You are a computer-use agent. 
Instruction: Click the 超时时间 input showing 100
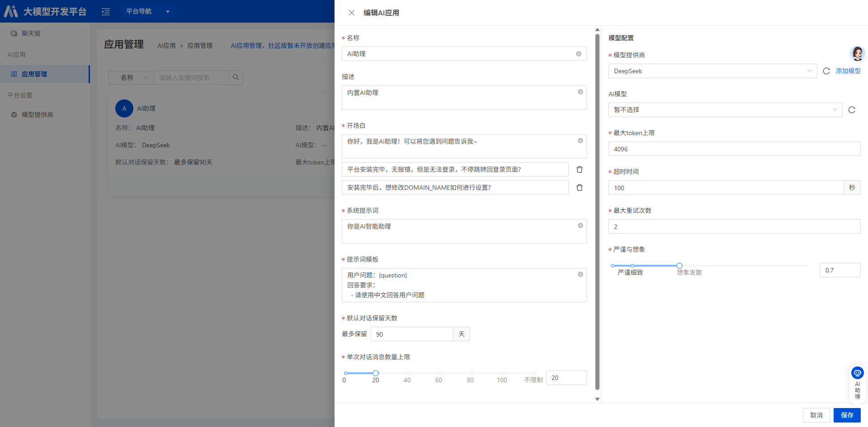click(x=726, y=188)
